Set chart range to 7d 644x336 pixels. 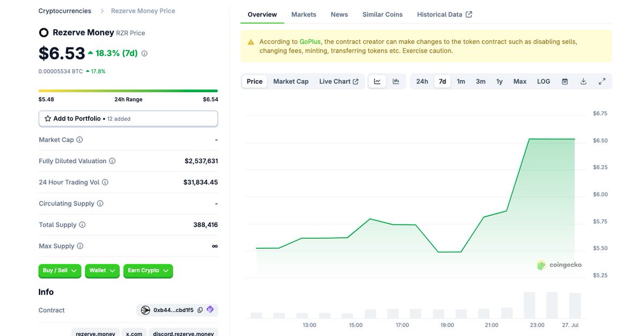442,82
